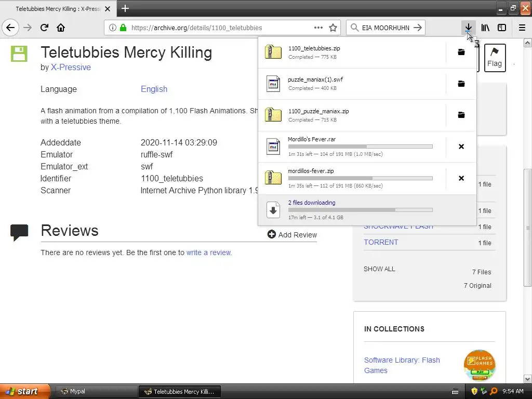Bookmark this page with the star
Screen dimensions: 532x399
pyautogui.click(x=333, y=28)
